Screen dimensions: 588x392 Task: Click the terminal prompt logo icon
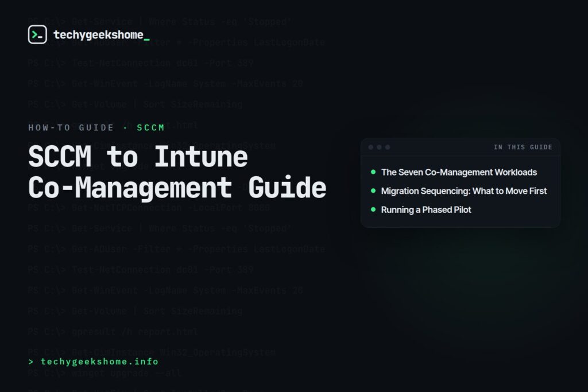point(37,34)
